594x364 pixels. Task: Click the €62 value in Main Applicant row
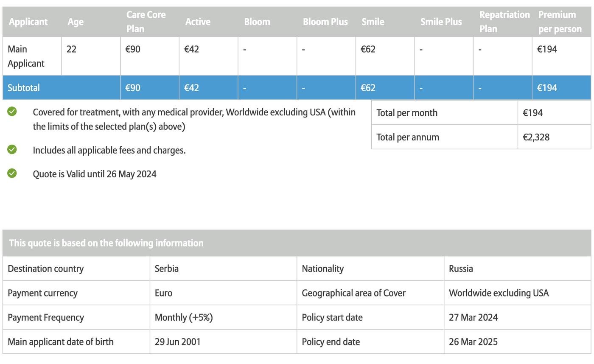coord(368,49)
